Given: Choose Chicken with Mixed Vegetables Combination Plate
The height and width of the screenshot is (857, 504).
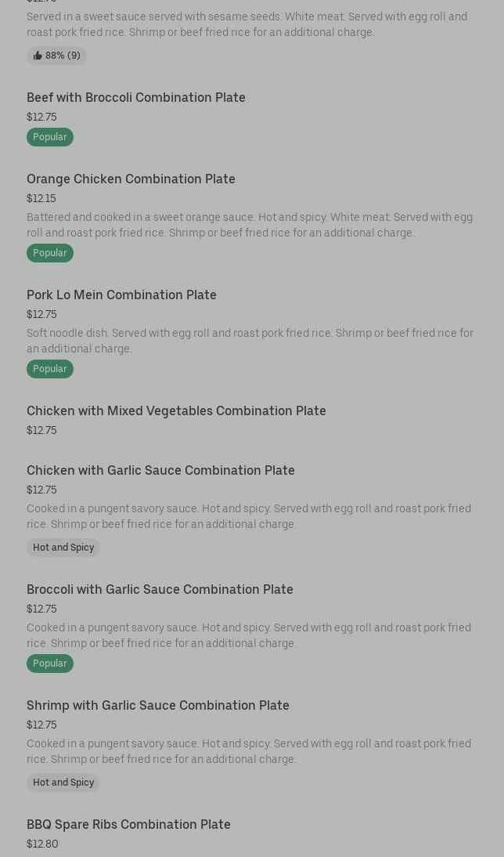Looking at the screenshot, I should click(x=176, y=410).
